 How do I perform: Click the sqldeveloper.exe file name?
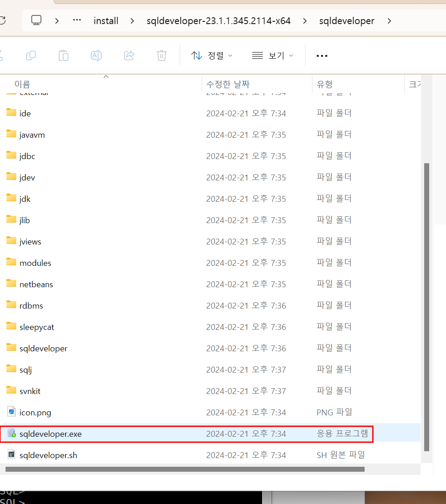[x=50, y=434]
